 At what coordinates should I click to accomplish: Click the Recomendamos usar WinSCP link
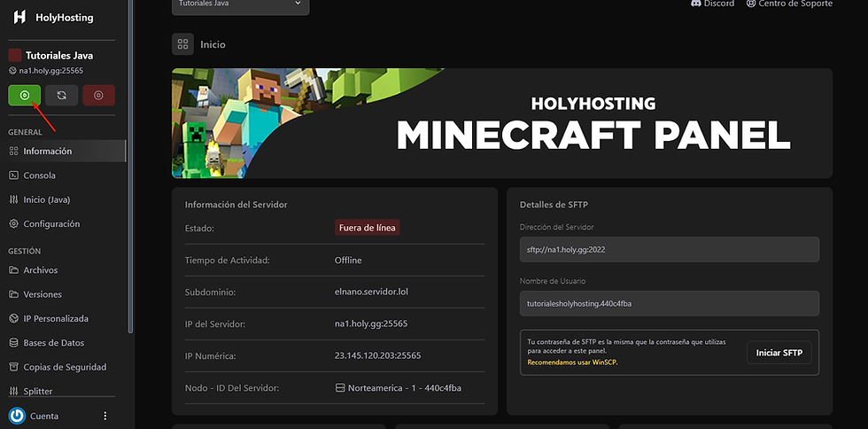click(x=572, y=363)
